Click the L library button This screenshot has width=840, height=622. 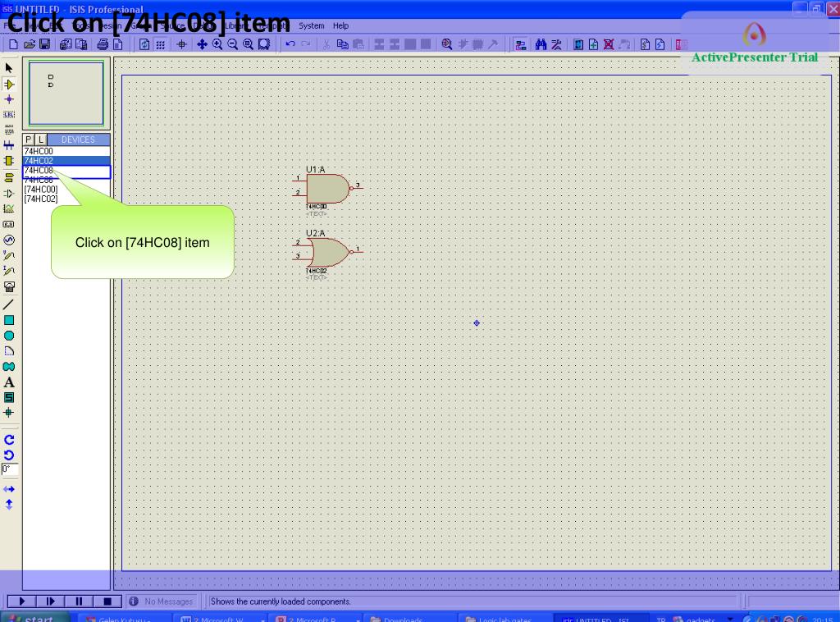tap(41, 139)
